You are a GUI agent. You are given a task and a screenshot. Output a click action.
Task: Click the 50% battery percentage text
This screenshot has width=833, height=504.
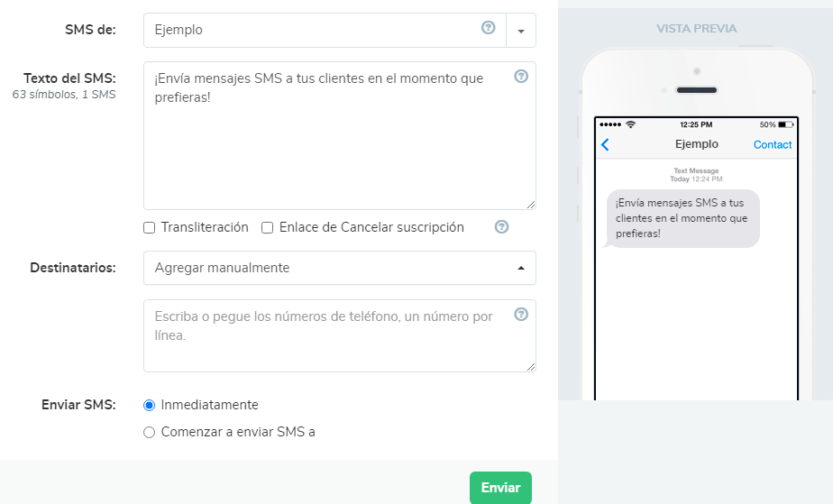(768, 124)
